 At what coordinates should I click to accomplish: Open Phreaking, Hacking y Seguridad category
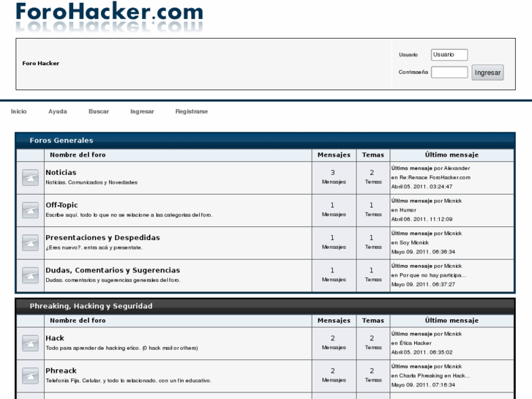tap(91, 306)
